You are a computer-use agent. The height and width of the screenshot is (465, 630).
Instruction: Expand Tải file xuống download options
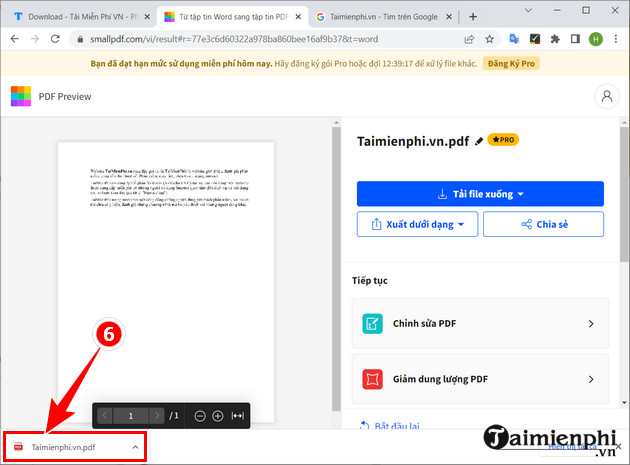[521, 194]
